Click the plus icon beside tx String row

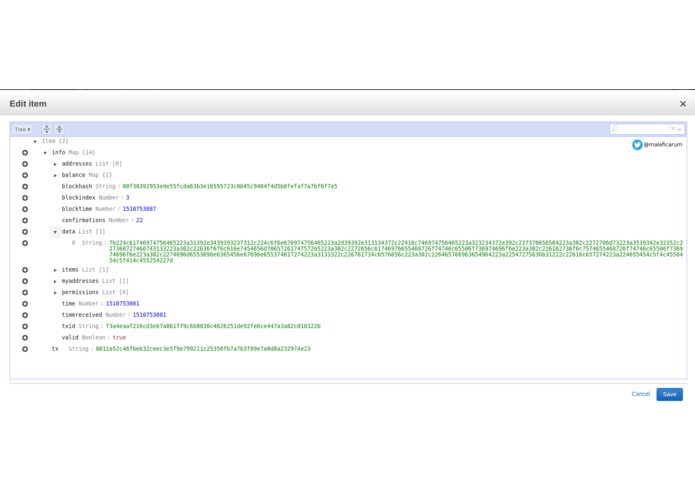(x=25, y=349)
